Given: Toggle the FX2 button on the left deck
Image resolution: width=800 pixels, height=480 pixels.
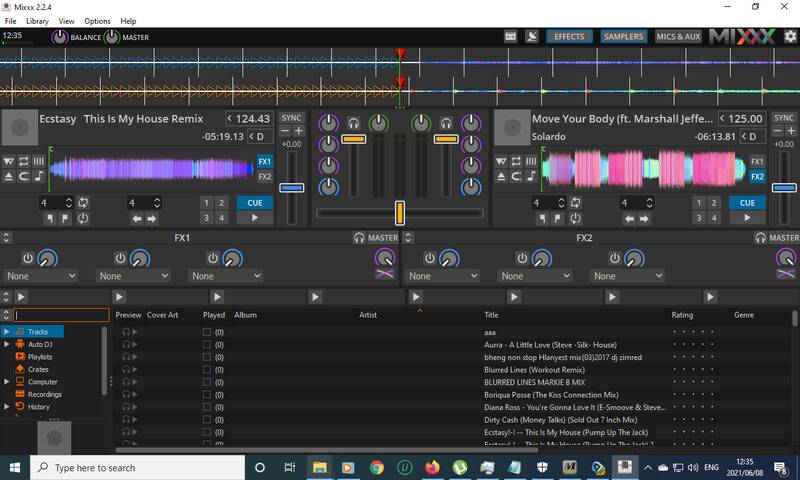Looking at the screenshot, I should 265,177.
